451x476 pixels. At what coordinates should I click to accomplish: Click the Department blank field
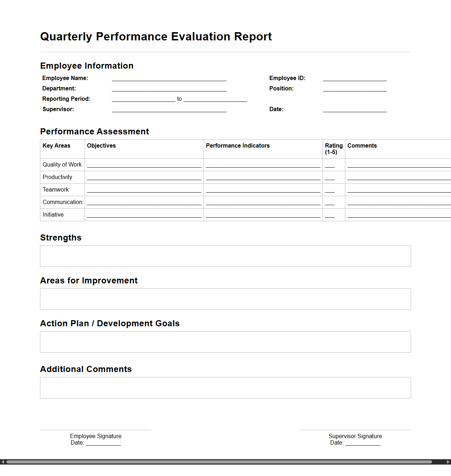pos(169,90)
